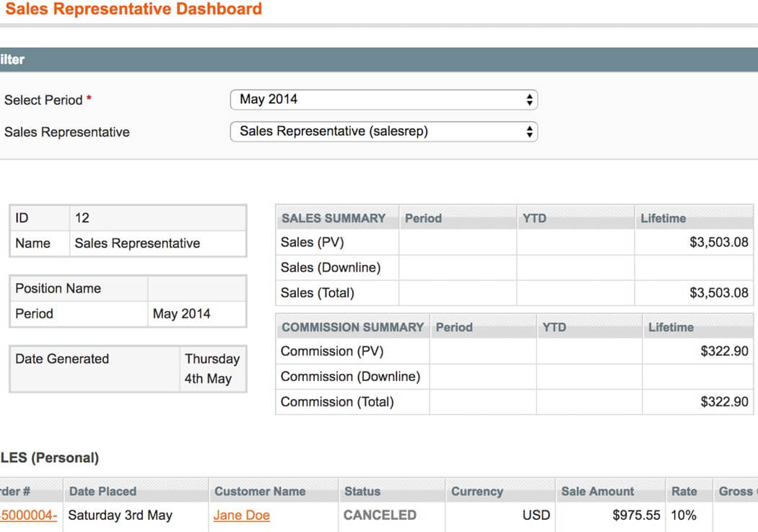Click the Sales Representative Dashboard title
Screen dimensions: 758x532
point(134,9)
